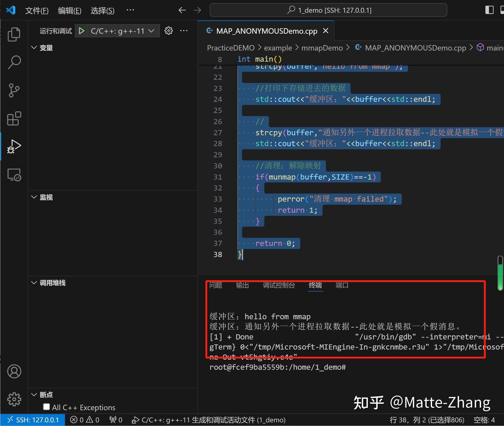Select the Run and Debug activity icon
Image resolution: width=504 pixels, height=426 pixels.
(x=14, y=146)
